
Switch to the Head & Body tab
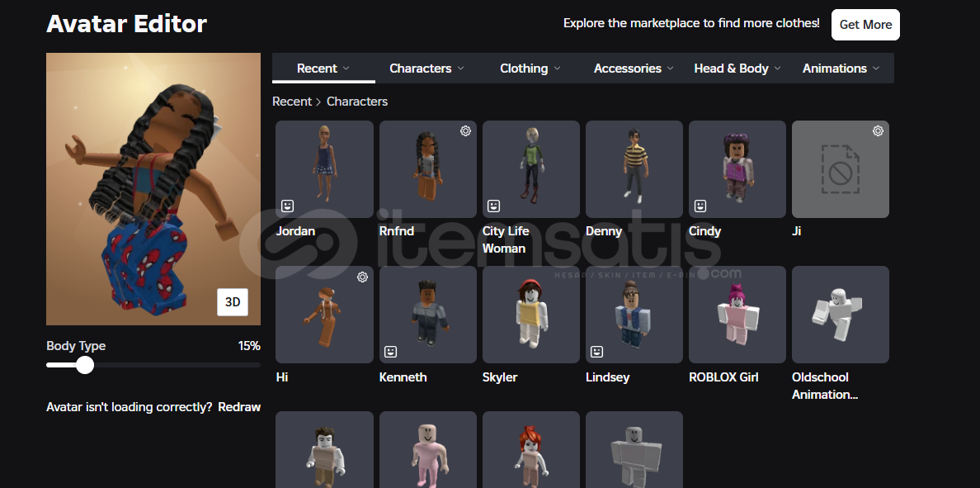737,69
